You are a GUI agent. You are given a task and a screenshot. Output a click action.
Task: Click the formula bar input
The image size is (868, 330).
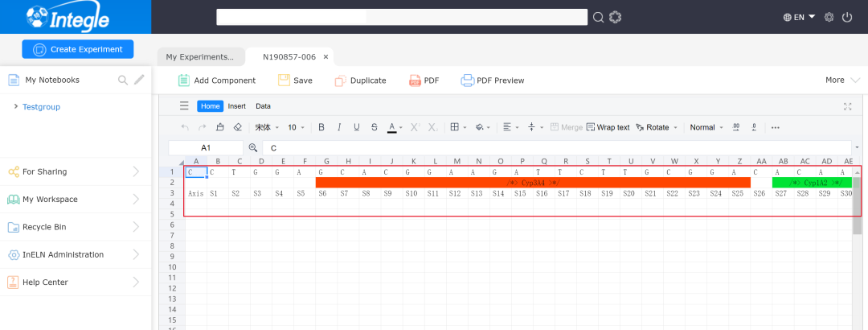pyautogui.click(x=556, y=148)
